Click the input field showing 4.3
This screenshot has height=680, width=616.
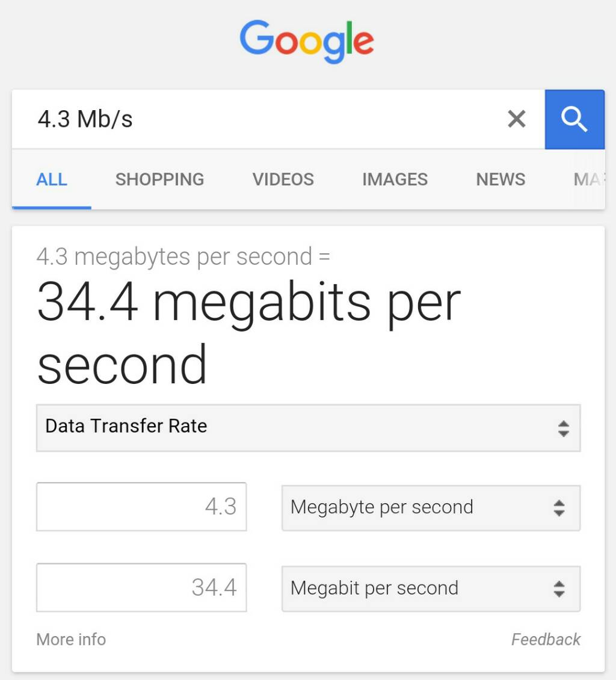142,506
